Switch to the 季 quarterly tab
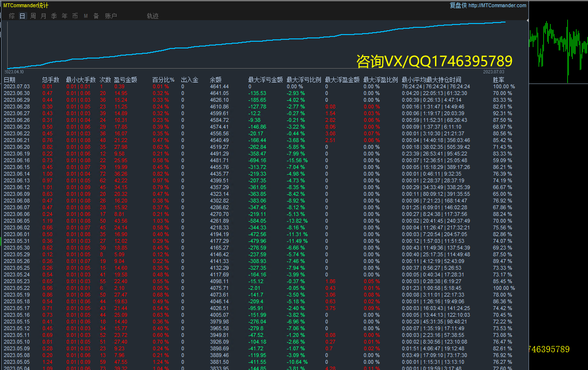This screenshot has width=588, height=370. point(54,16)
